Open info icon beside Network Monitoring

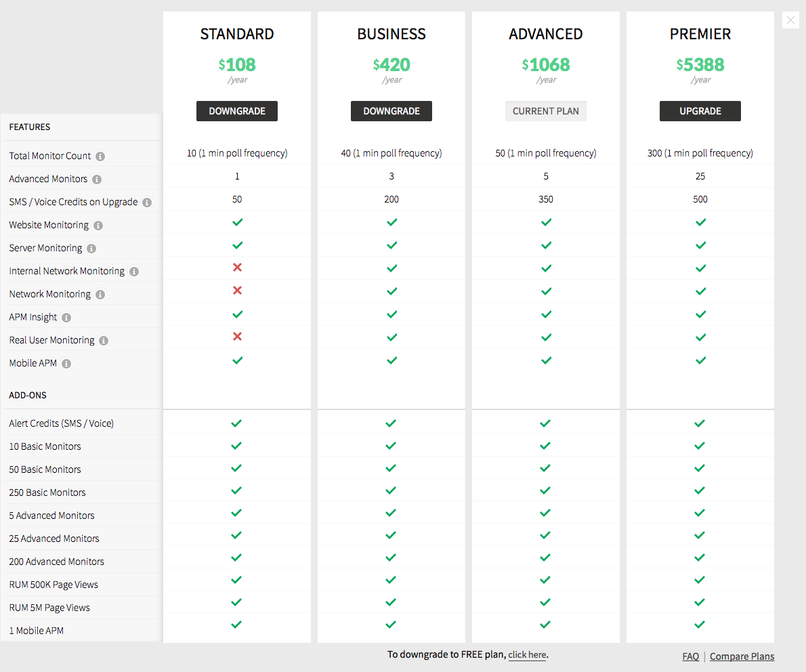click(100, 295)
